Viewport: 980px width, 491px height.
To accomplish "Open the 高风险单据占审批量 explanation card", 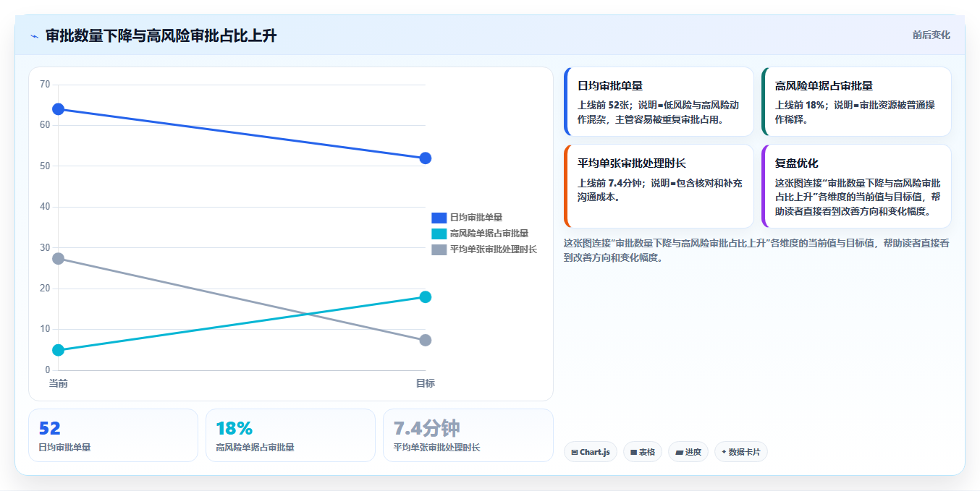I will pos(856,102).
